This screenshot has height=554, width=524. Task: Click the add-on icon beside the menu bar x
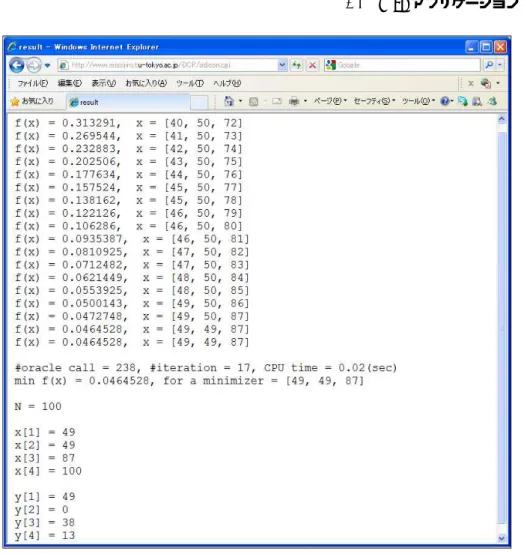tap(486, 83)
